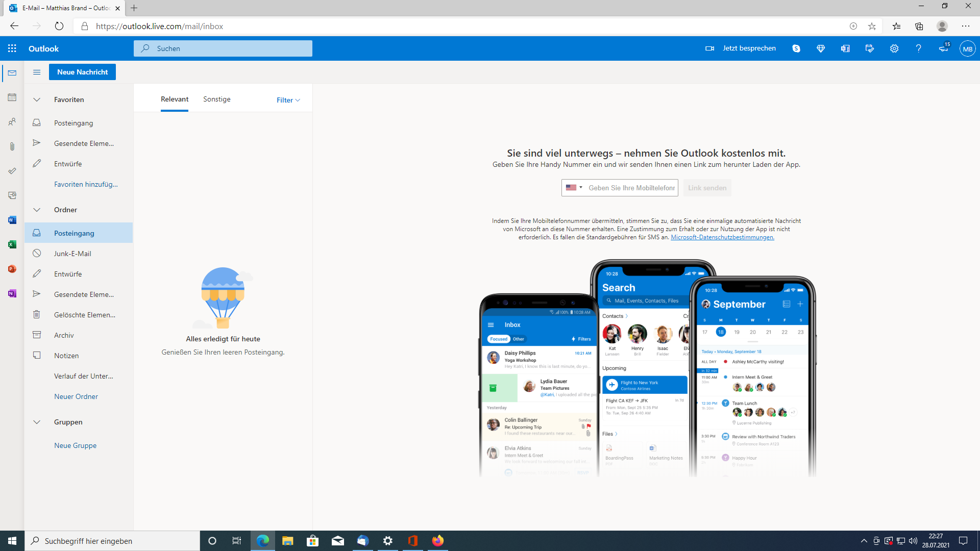Image resolution: width=980 pixels, height=551 pixels.
Task: Toggle the hamburger navigation pane button
Action: pyautogui.click(x=37, y=72)
